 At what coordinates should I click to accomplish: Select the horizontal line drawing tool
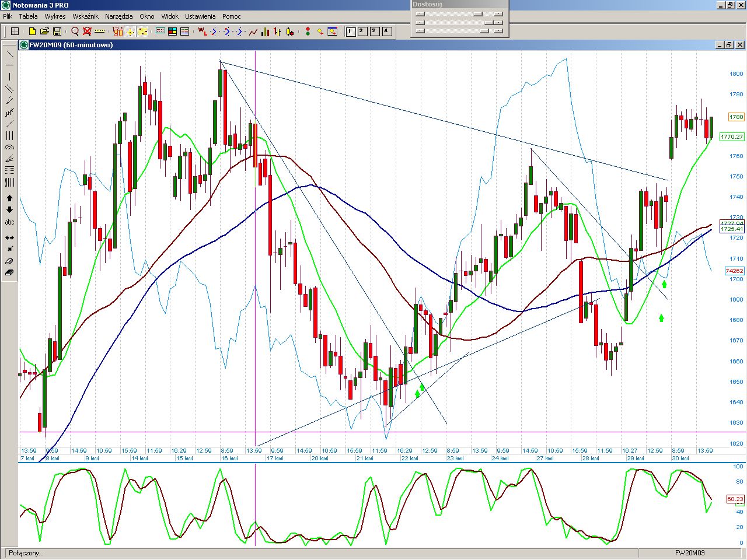pos(10,65)
